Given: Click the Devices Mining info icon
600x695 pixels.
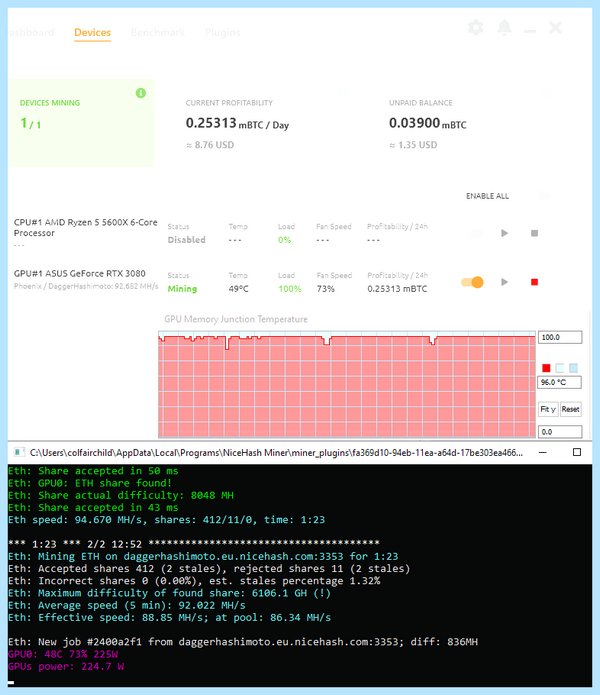Looking at the screenshot, I should tap(140, 93).
